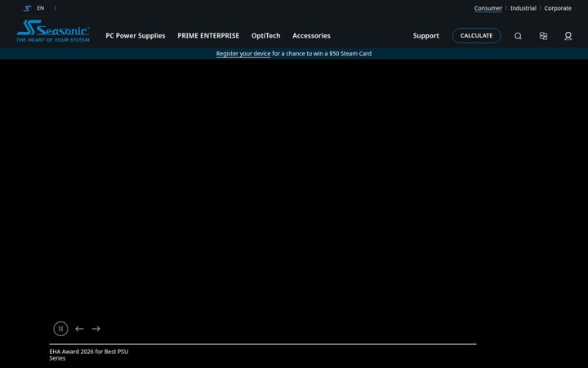This screenshot has height=368, width=588.
Task: Click the Seasonic logo
Action: [x=53, y=31]
